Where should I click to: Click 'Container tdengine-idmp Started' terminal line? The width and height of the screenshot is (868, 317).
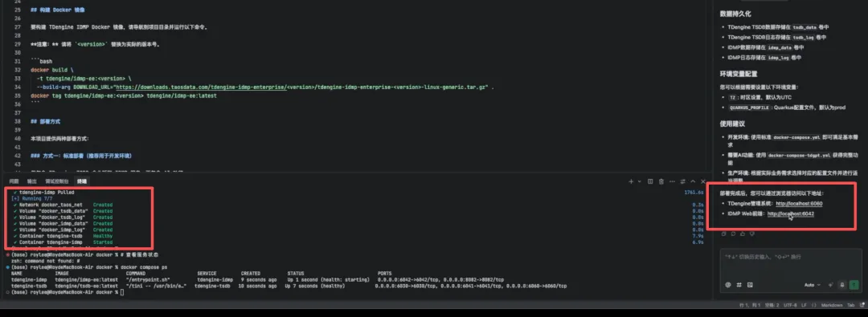tap(63, 242)
